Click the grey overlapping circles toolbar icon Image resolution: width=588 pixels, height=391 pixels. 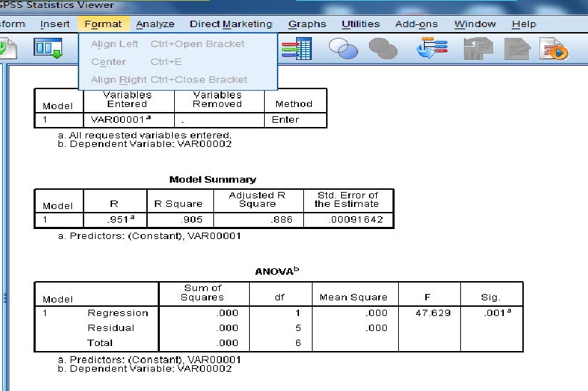click(x=383, y=49)
